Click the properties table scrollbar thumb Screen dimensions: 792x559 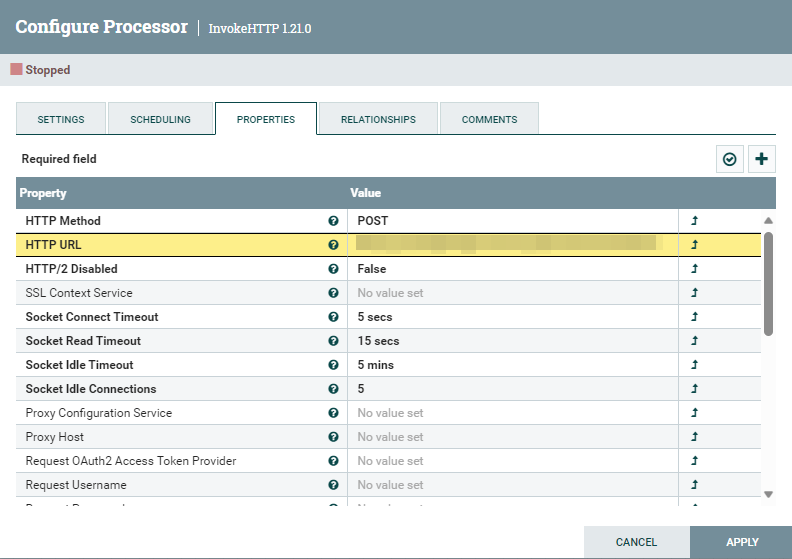pos(768,284)
